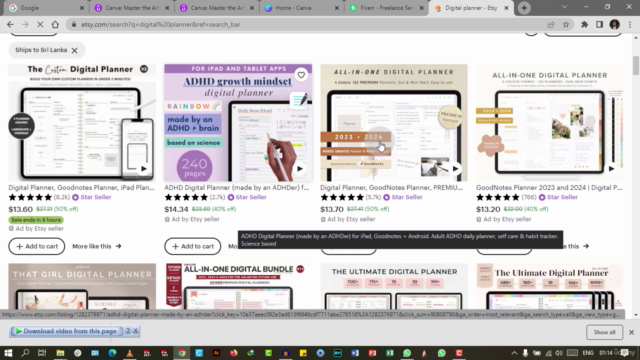Open Windows taskbar search
Viewport: 640px width, 360px height.
[25, 353]
